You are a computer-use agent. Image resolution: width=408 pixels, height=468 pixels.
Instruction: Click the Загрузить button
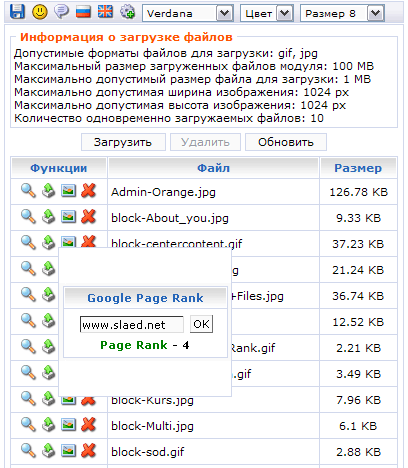[123, 142]
